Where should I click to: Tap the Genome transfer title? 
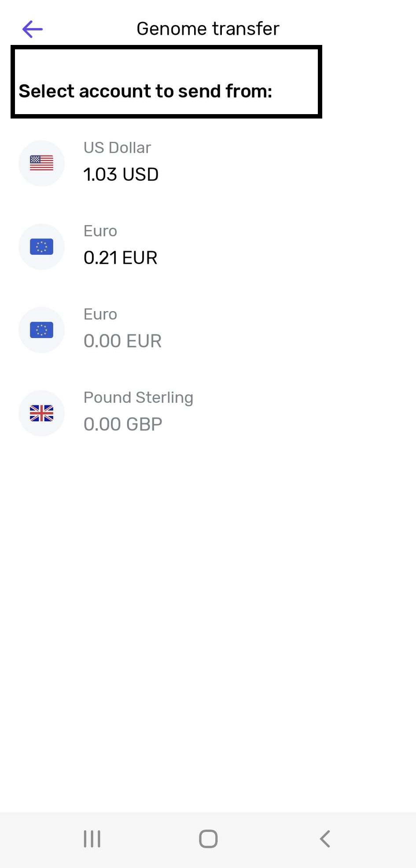tap(208, 29)
